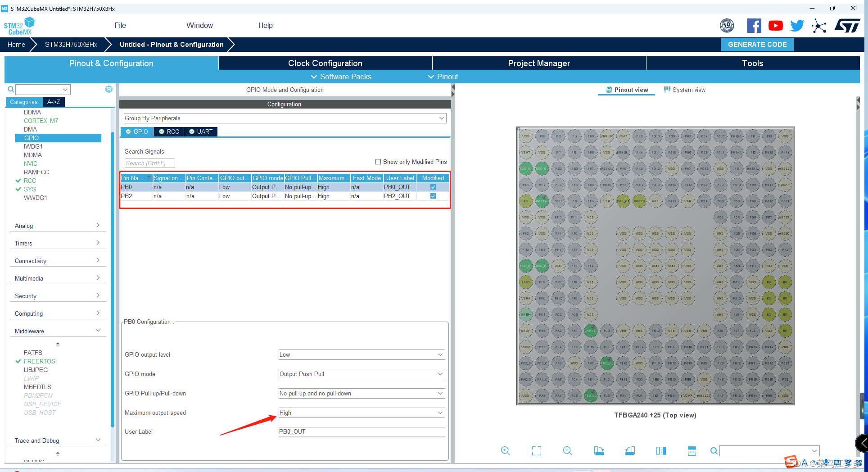This screenshot has width=868, height=472.
Task: Select the GPIO peripheral tab
Action: click(x=137, y=132)
